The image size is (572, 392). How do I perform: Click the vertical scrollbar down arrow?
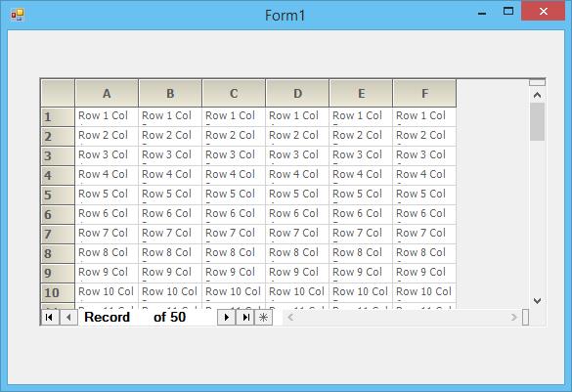click(537, 301)
